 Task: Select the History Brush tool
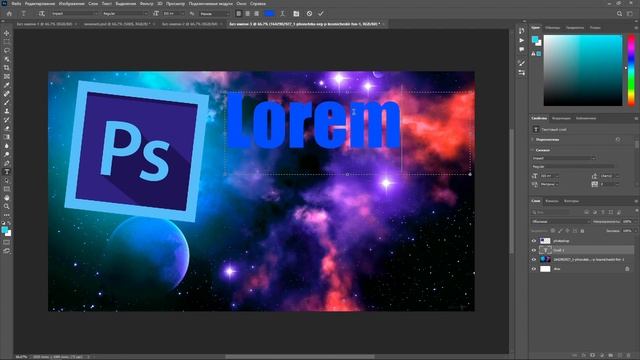pos(7,120)
